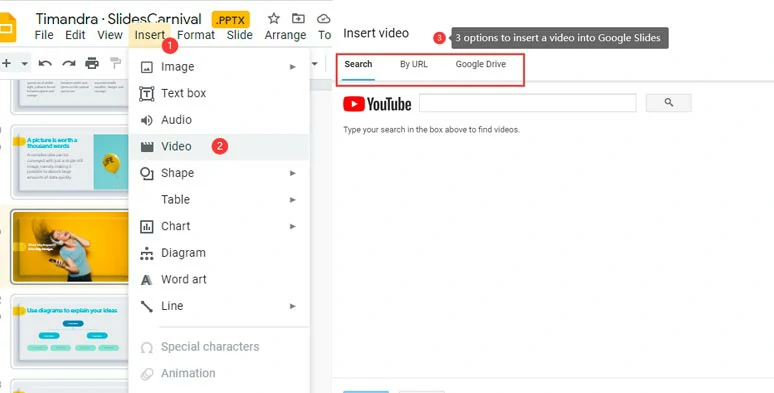Switch to the Google Drive tab
This screenshot has height=393, width=774.
[481, 64]
